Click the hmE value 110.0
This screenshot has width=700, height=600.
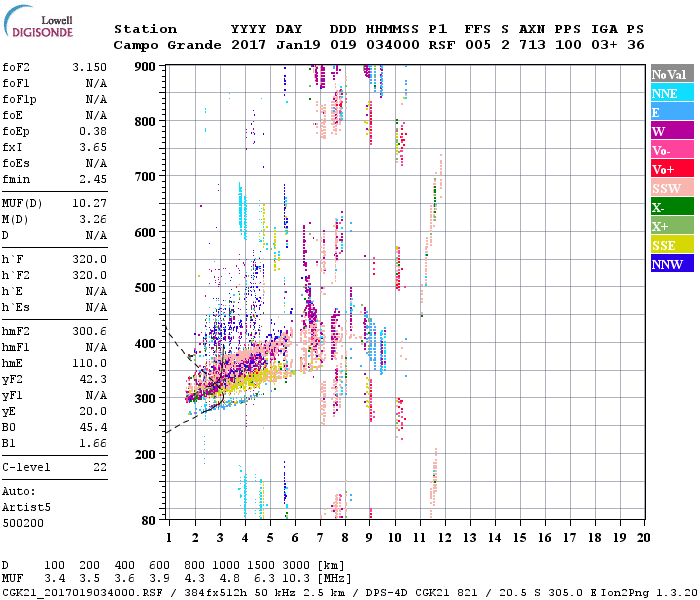click(90, 363)
